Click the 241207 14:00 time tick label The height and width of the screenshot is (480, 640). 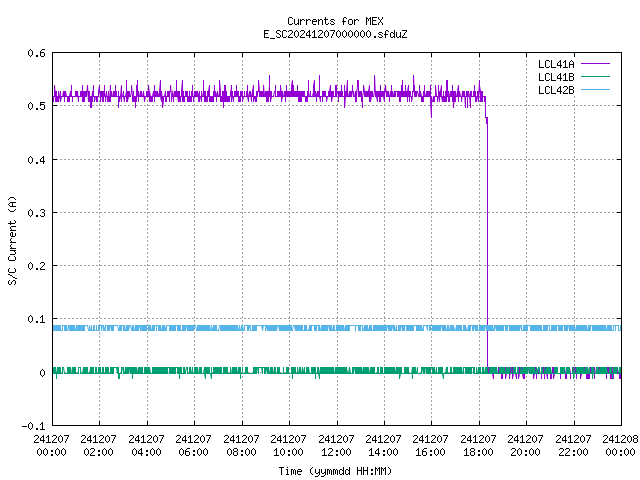click(x=383, y=445)
